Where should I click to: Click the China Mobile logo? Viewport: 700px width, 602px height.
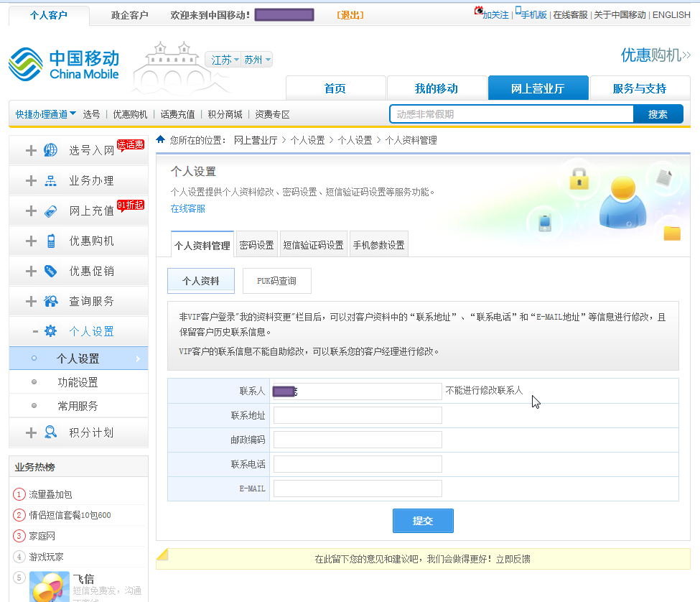[64, 65]
